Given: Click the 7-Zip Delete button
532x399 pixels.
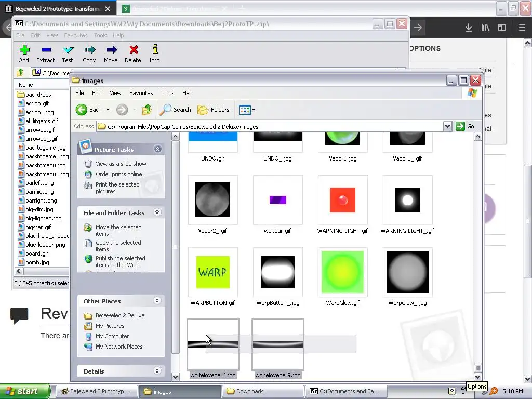Looking at the screenshot, I should (132, 54).
